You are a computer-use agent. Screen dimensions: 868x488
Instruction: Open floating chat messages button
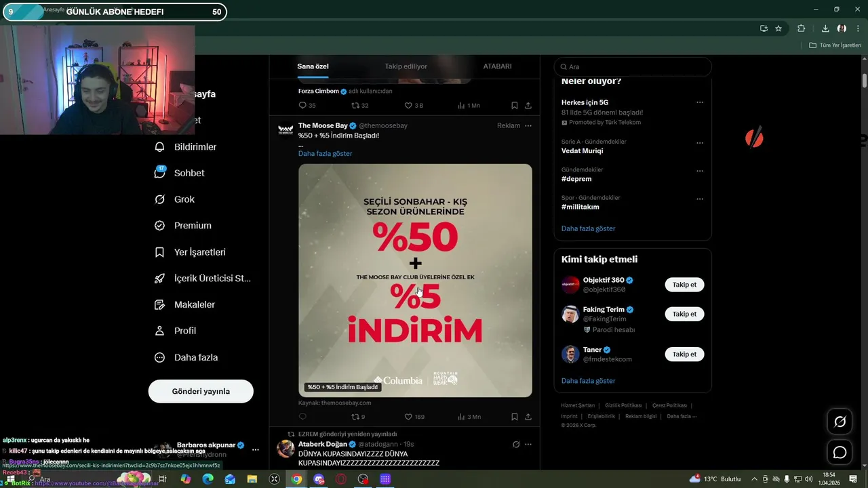840,452
